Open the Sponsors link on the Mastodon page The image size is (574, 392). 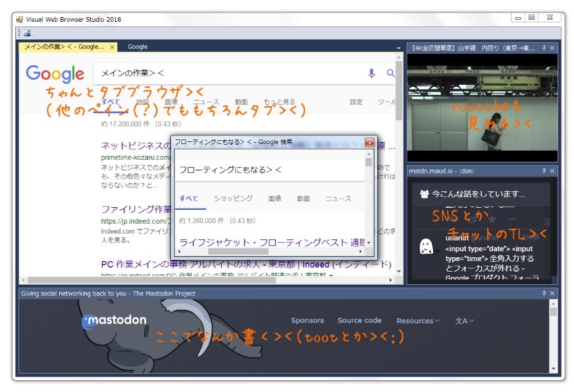click(x=307, y=320)
